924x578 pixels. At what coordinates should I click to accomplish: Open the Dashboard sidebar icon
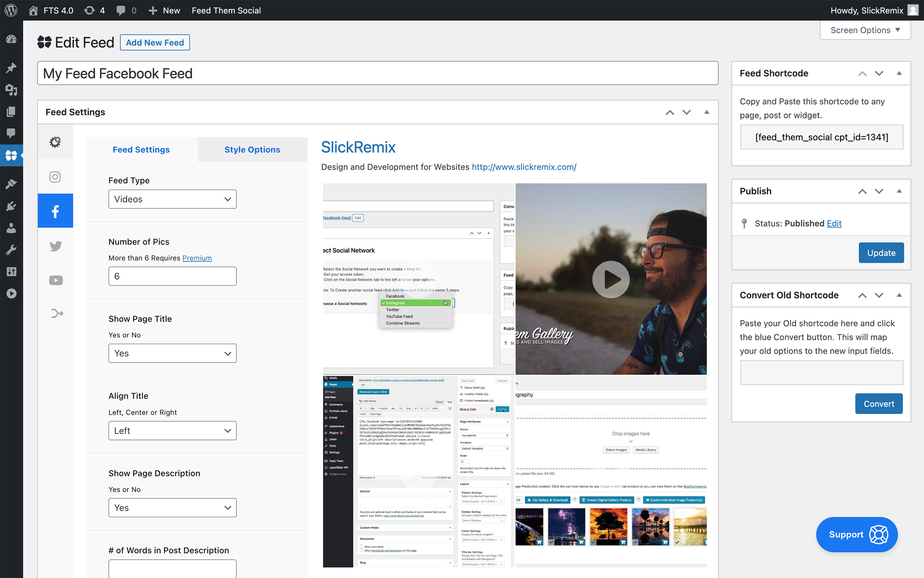[x=11, y=39]
